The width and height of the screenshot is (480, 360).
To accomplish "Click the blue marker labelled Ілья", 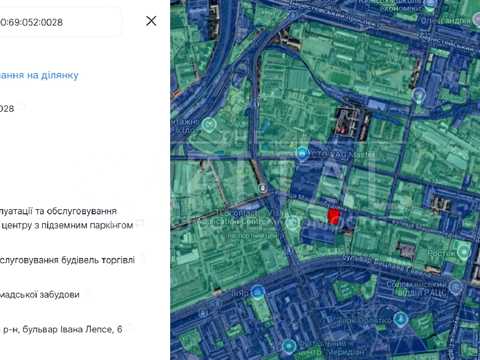I will coord(257,292).
